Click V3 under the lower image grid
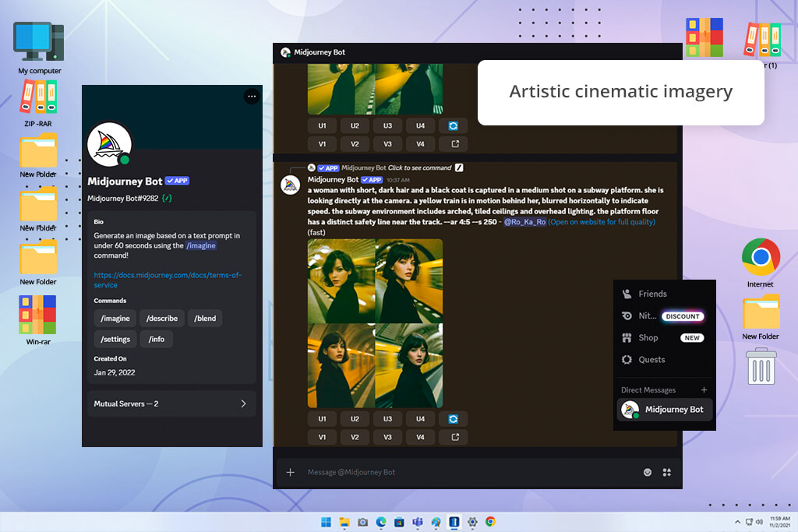Screen dimensions: 798x532 pyautogui.click(x=387, y=438)
